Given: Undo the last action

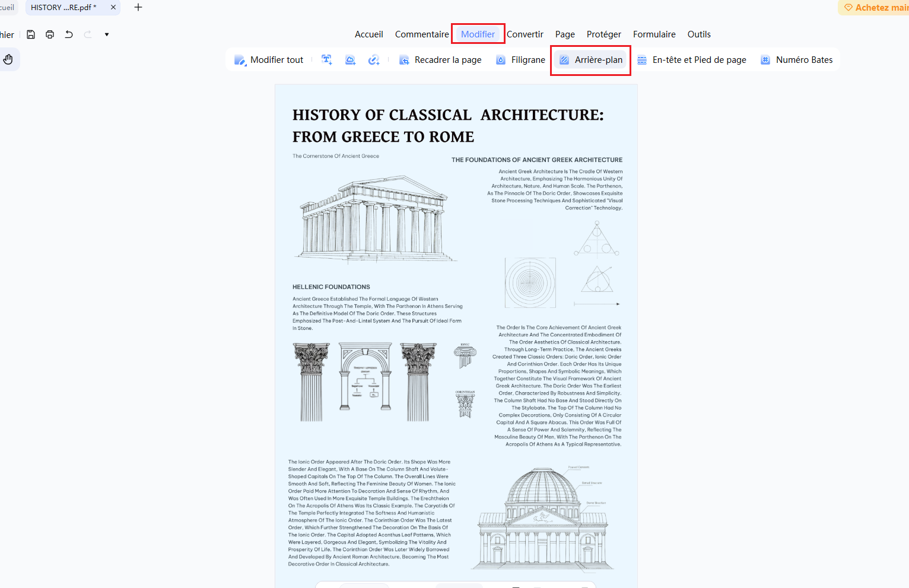Looking at the screenshot, I should coord(69,34).
